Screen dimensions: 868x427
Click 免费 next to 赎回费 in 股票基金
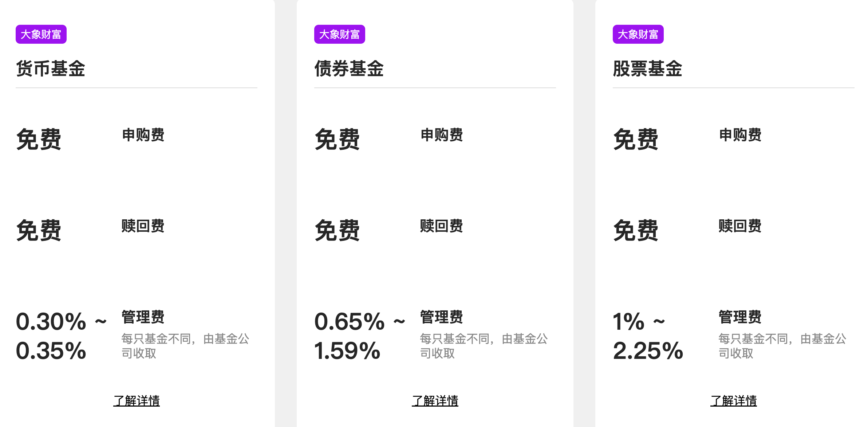tap(636, 230)
